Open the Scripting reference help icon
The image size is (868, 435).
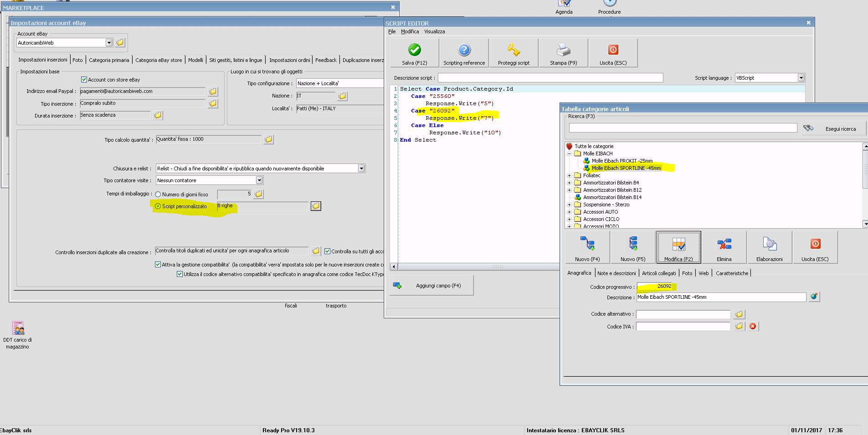pyautogui.click(x=464, y=50)
